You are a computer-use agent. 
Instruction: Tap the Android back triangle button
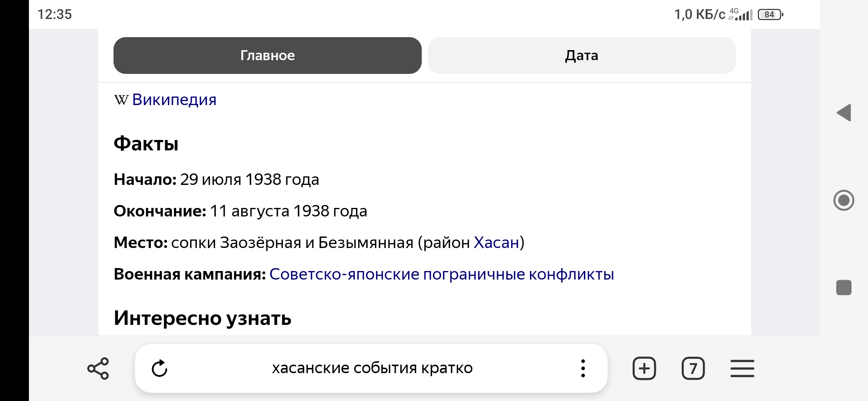844,113
